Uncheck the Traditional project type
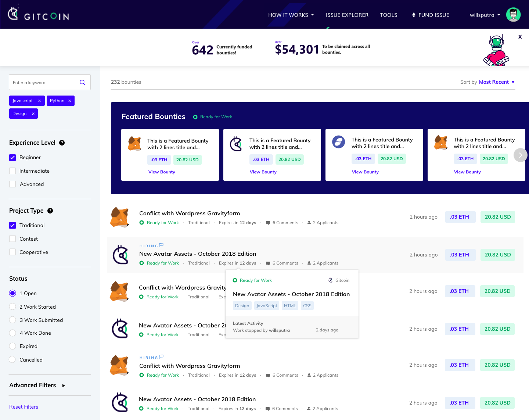 [12, 225]
